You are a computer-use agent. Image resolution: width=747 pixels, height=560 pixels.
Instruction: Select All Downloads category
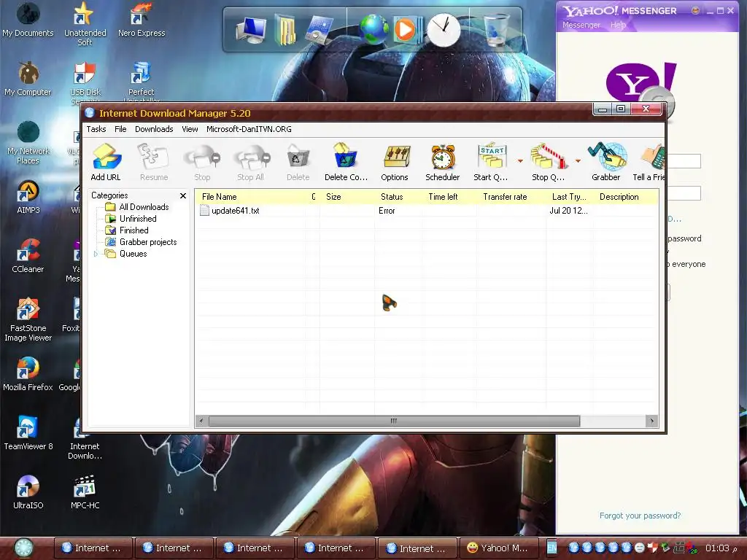click(144, 207)
